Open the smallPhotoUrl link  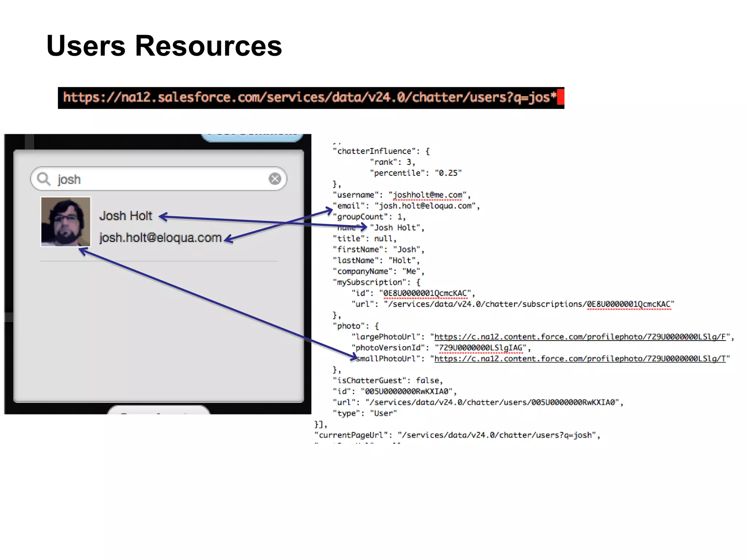click(580, 359)
